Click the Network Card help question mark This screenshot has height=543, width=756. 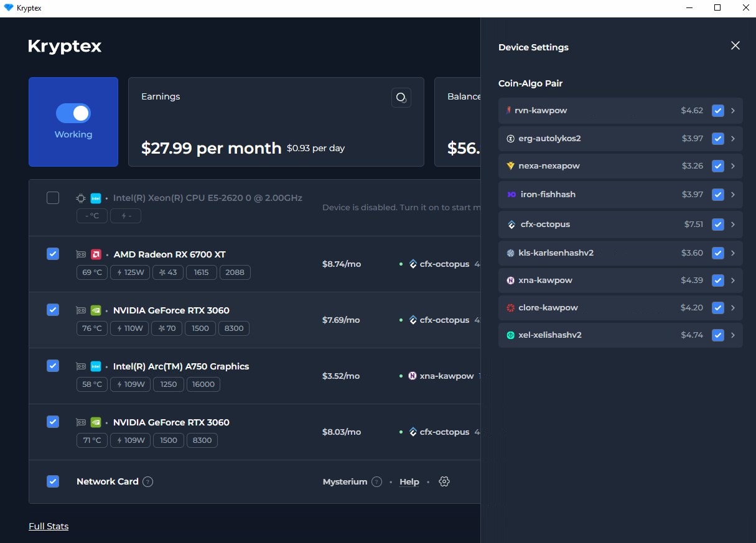pos(147,481)
